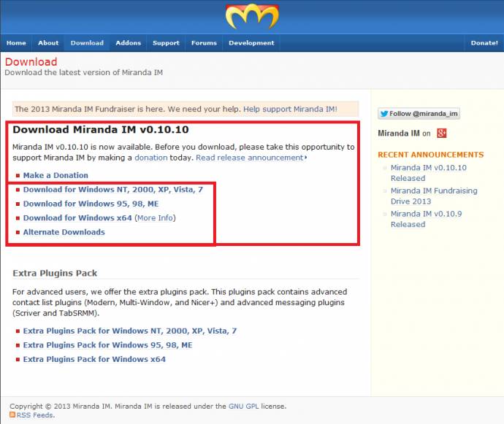504x424 pixels.
Task: Download for Windows x64
Action: point(77,217)
